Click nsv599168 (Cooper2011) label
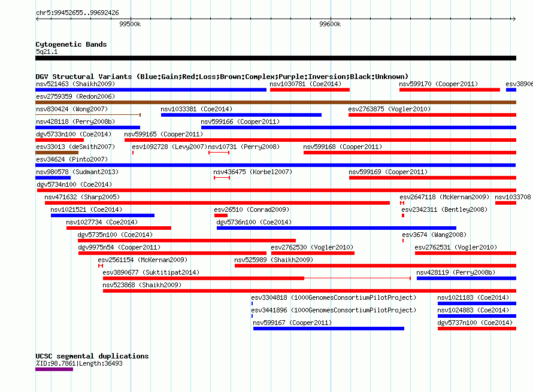The height and width of the screenshot is (392, 533). 343,147
